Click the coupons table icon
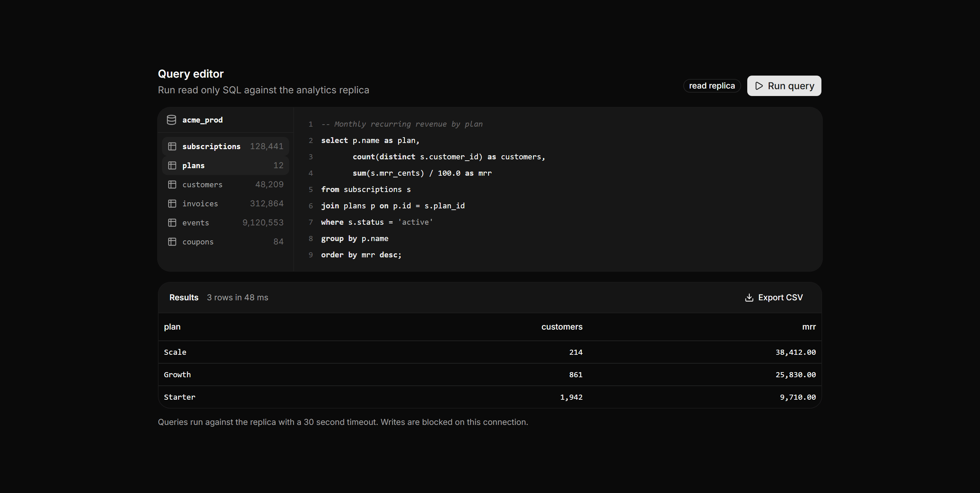980x493 pixels. pos(172,241)
